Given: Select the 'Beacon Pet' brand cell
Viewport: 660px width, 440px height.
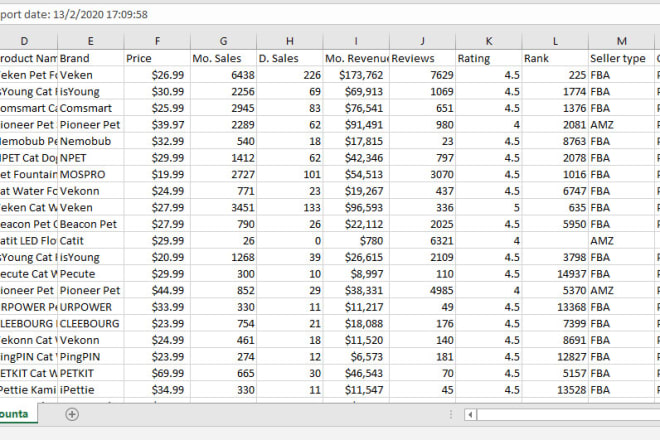Looking at the screenshot, I should (x=90, y=224).
